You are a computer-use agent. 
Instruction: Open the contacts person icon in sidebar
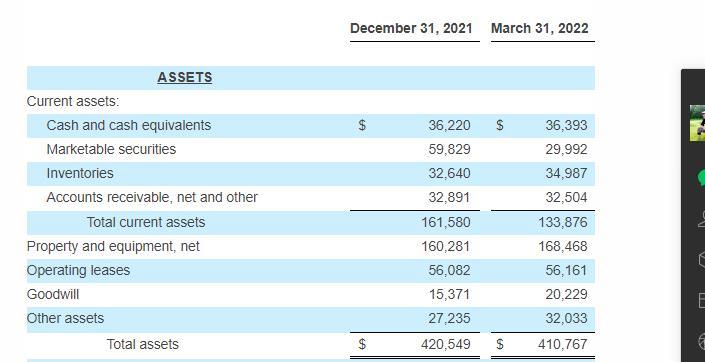click(x=701, y=219)
